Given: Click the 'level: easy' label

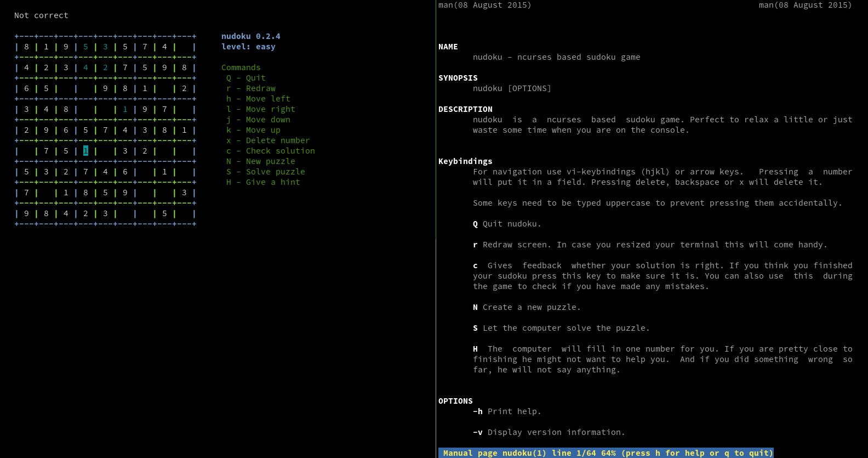Looking at the screenshot, I should [248, 47].
